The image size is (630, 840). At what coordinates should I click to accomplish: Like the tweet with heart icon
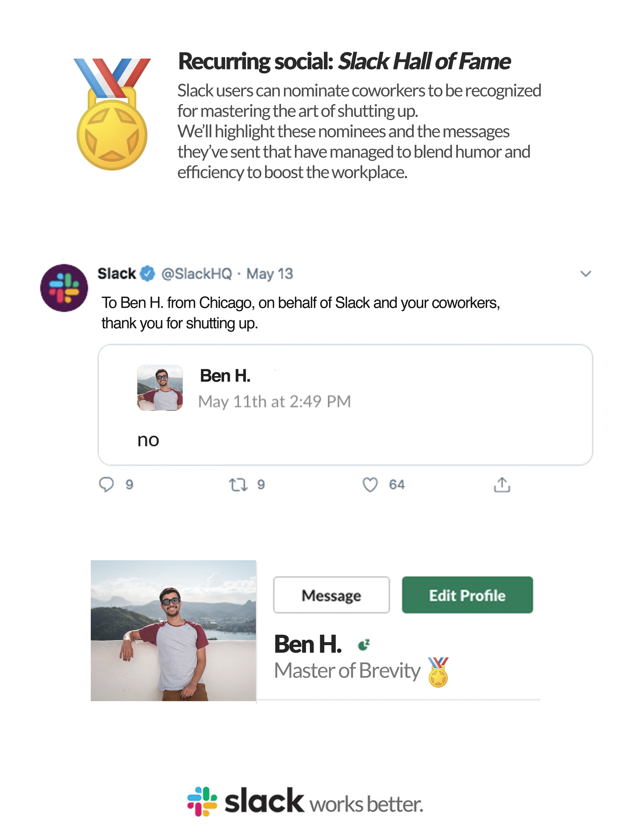pyautogui.click(x=370, y=485)
